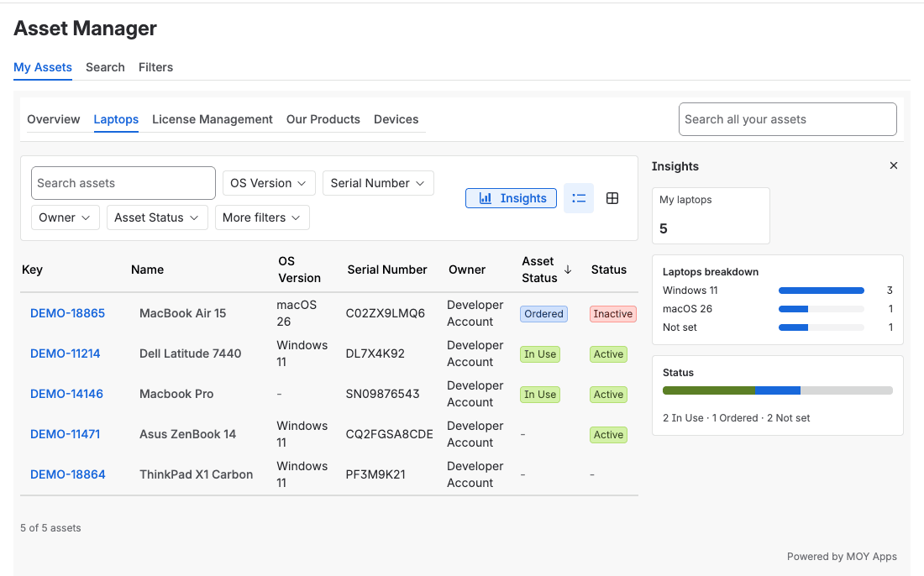Focus the Search assets input field
This screenshot has height=576, width=924.
click(123, 183)
